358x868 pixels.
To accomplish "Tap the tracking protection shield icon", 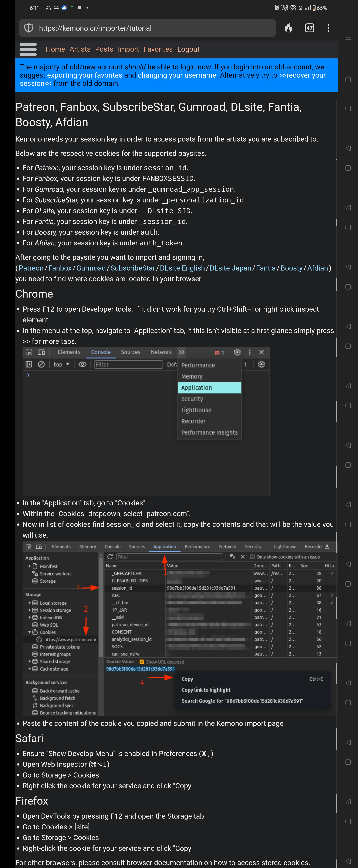I will tap(29, 28).
